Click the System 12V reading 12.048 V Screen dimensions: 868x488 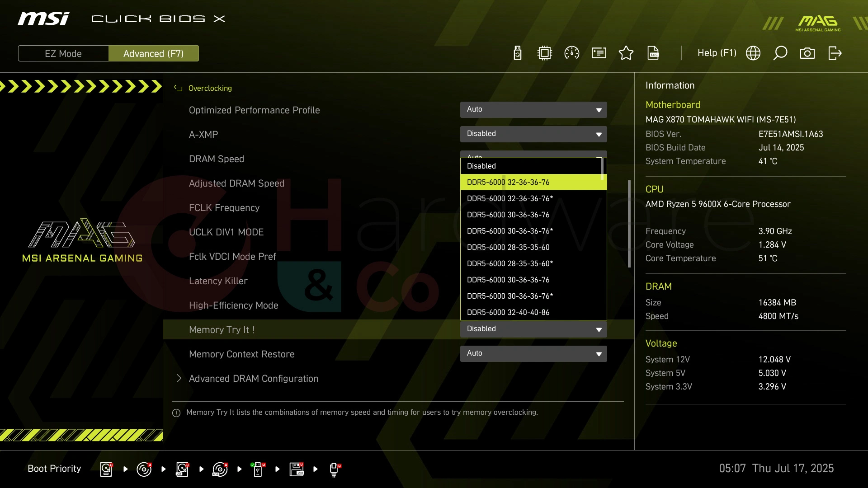tap(774, 360)
